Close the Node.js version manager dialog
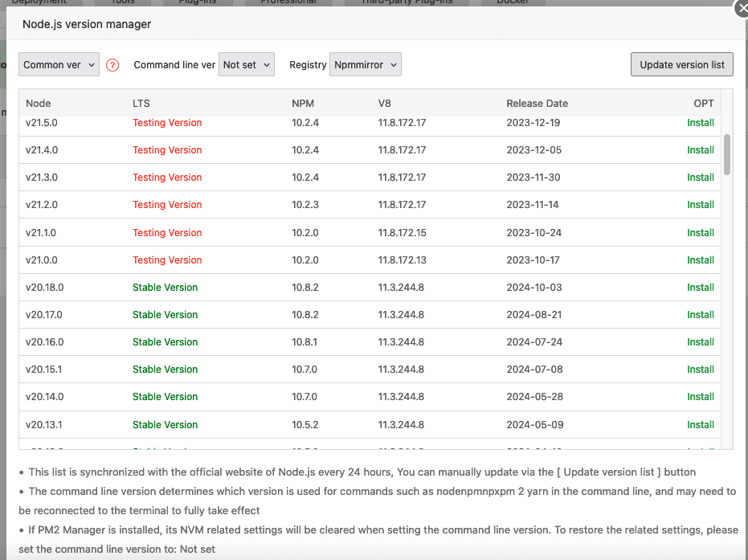This screenshot has height=560, width=748. point(742,8)
